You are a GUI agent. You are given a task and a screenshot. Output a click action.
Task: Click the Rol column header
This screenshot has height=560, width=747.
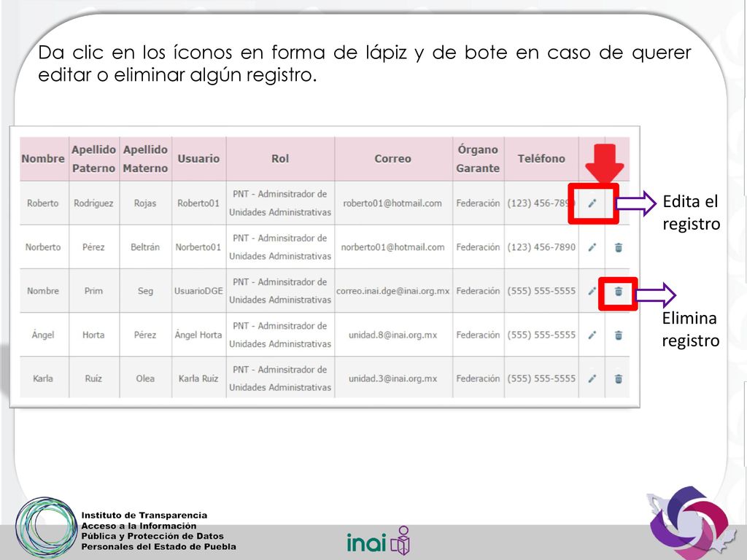(x=280, y=158)
